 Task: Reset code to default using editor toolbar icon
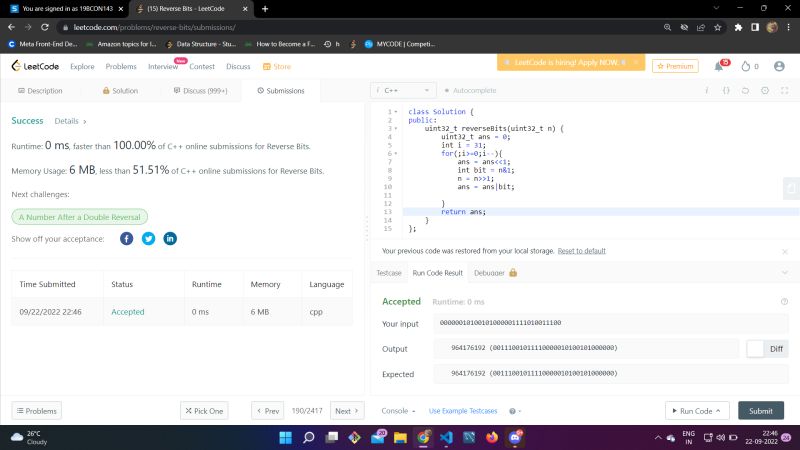[745, 90]
